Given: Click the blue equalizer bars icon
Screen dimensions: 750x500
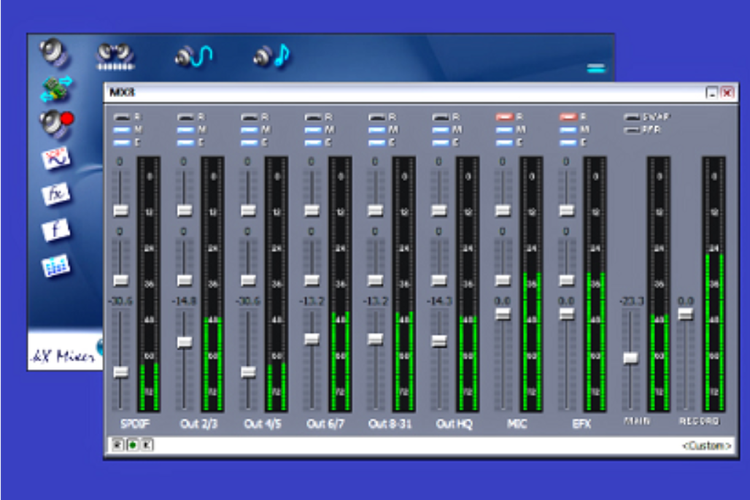Looking at the screenshot, I should [54, 266].
